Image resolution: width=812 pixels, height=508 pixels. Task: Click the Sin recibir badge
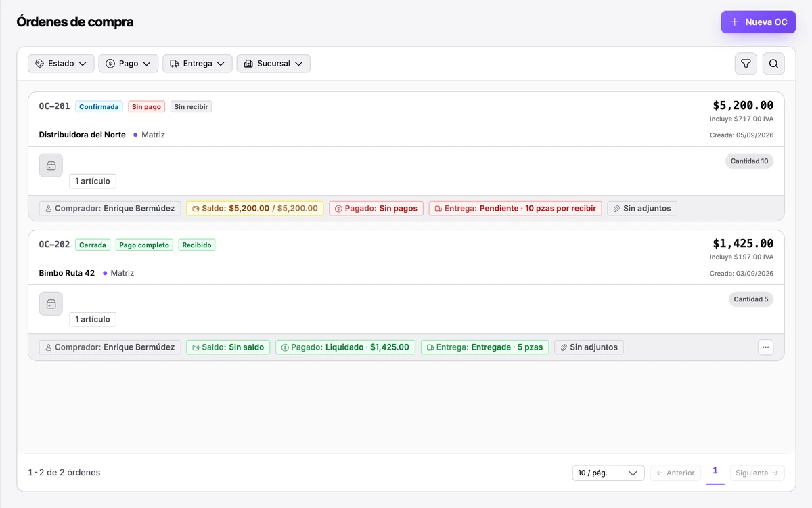(191, 106)
